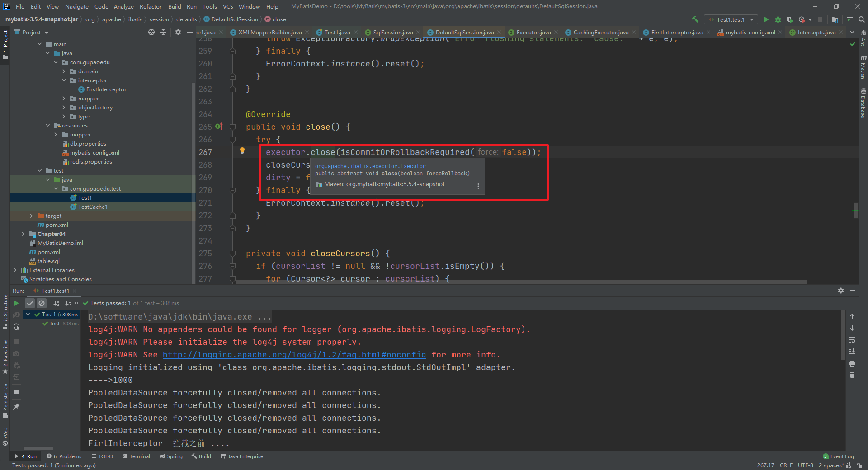868x470 pixels.
Task: Toggle soft-wrap in the console output
Action: [852, 340]
